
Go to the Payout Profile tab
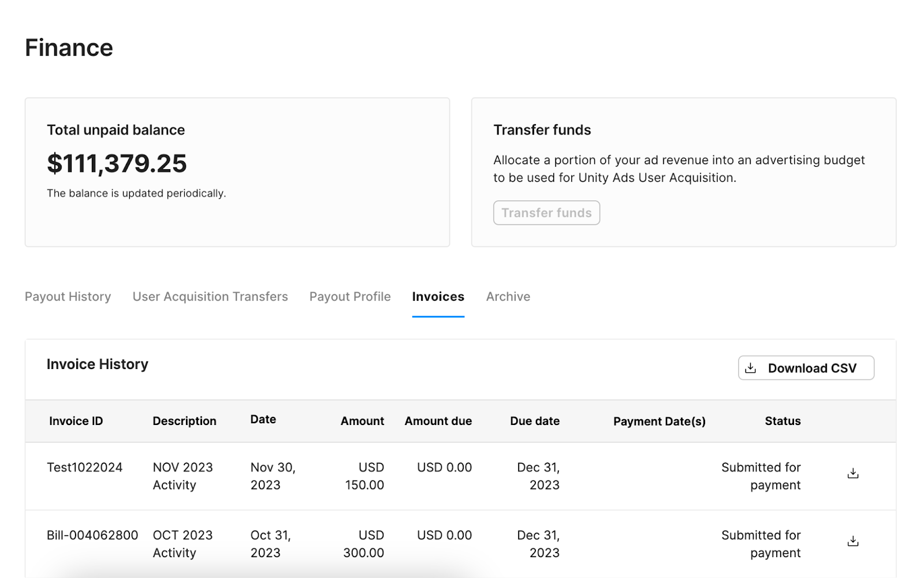pyautogui.click(x=350, y=297)
